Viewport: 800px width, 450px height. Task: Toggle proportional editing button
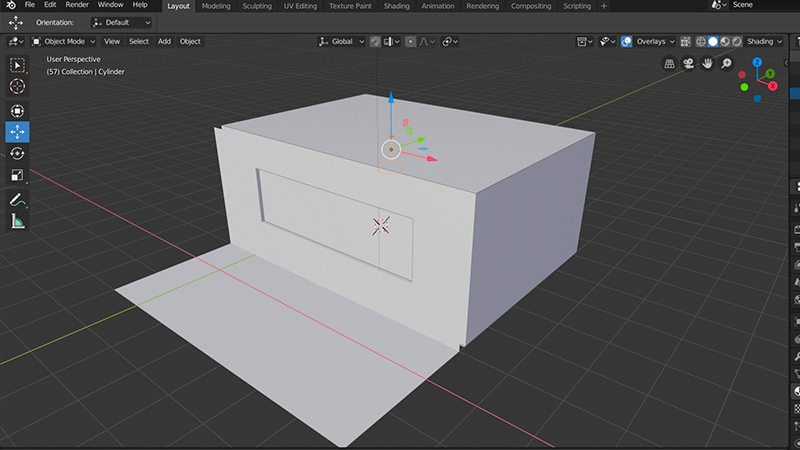pos(410,41)
